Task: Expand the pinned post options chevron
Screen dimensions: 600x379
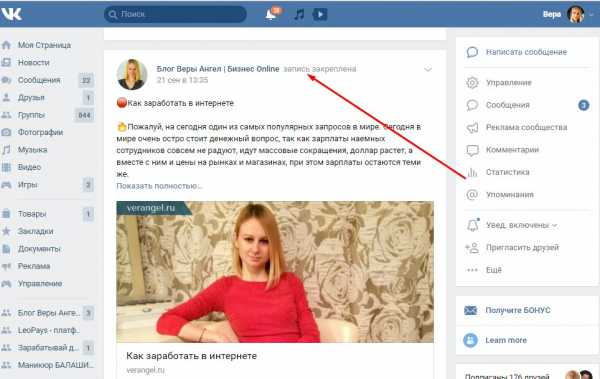Action: pyautogui.click(x=428, y=70)
